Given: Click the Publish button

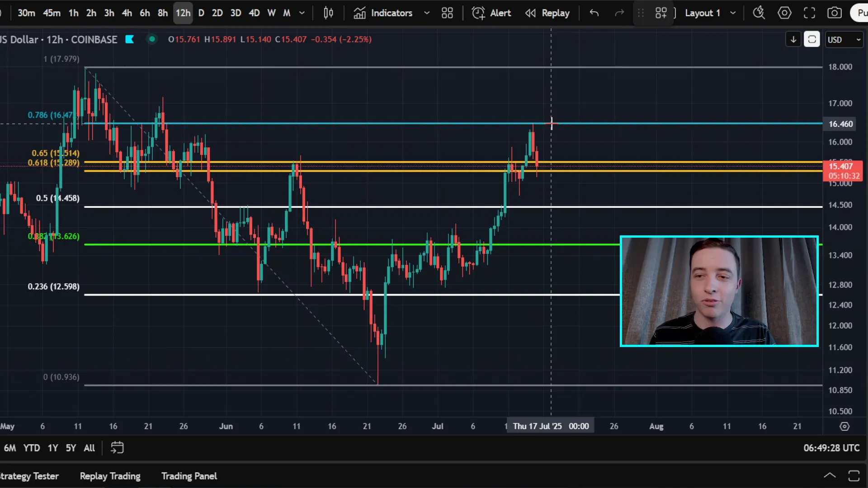Looking at the screenshot, I should point(860,13).
